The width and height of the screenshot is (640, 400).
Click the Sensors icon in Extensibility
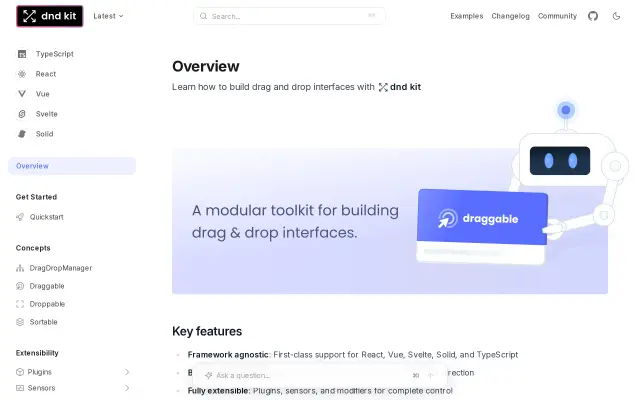pos(20,388)
